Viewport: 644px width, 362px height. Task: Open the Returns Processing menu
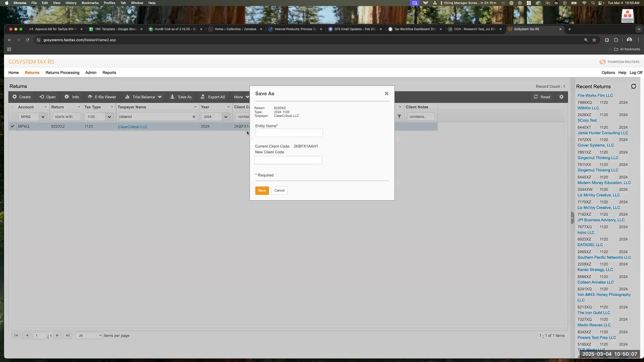[62, 72]
